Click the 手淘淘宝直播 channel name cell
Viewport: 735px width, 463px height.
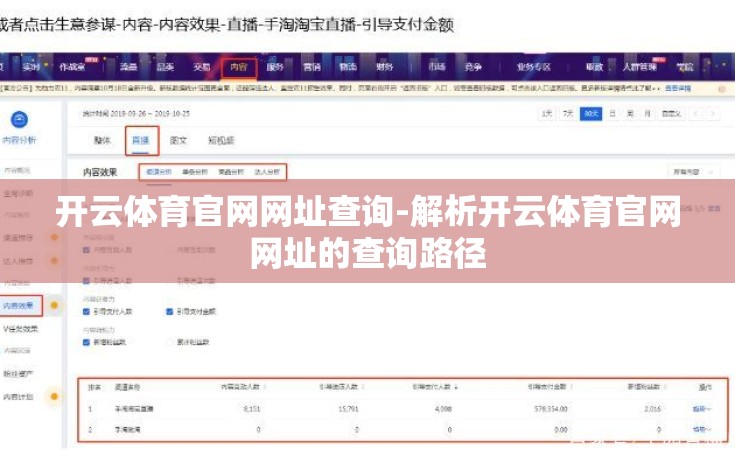click(x=134, y=409)
